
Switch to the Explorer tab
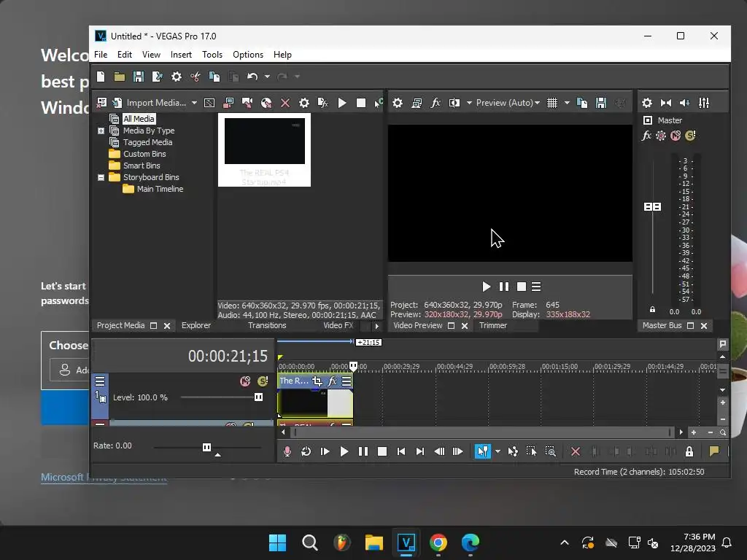pyautogui.click(x=196, y=325)
